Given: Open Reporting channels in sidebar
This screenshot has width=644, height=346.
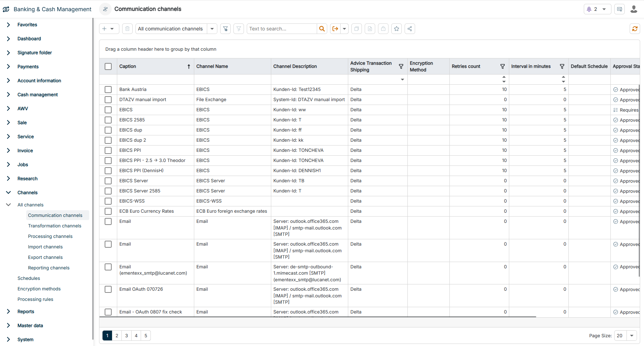Looking at the screenshot, I should coord(49,268).
